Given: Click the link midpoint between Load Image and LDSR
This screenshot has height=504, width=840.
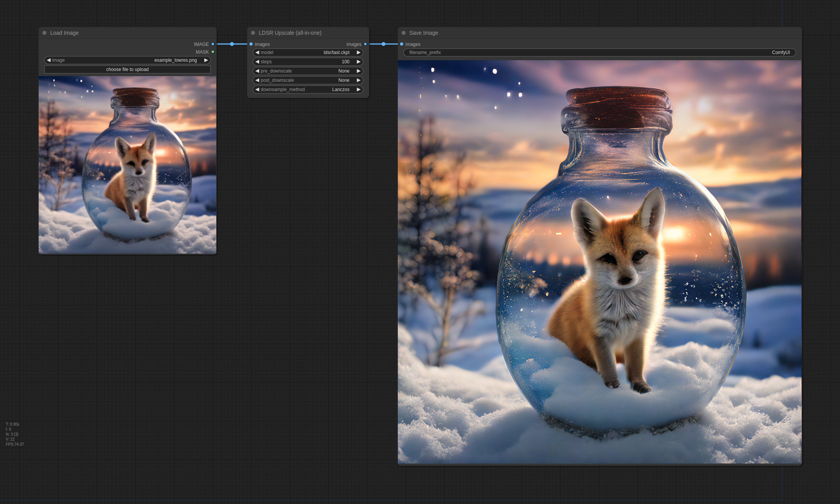Looking at the screenshot, I should (x=232, y=44).
